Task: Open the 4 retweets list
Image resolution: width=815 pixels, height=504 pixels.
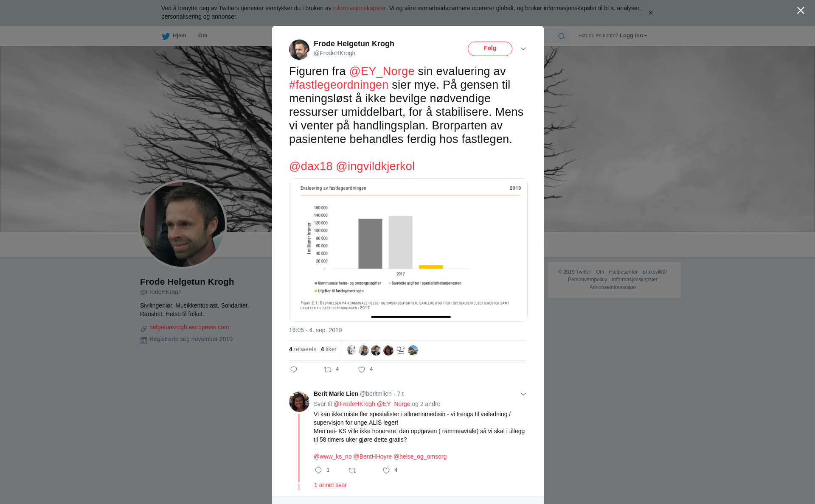Action: coord(303,349)
